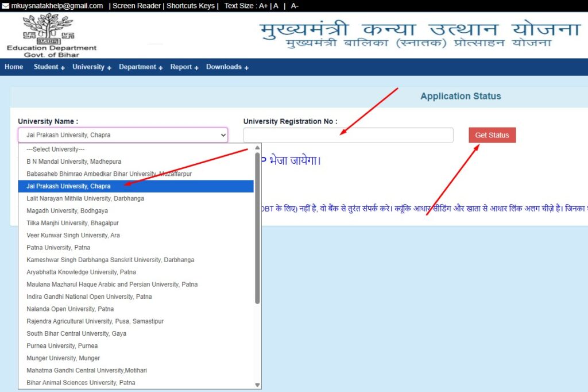Click the email envelope icon in top bar

tap(6, 6)
